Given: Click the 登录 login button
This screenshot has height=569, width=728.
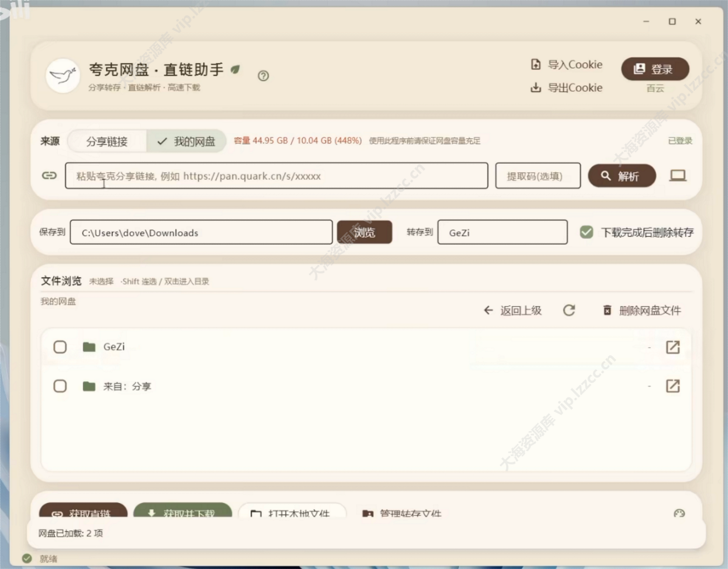Looking at the screenshot, I should click(x=655, y=69).
